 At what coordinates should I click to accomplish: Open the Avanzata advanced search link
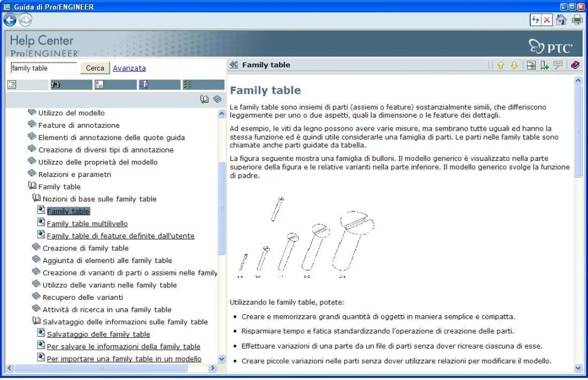tap(129, 68)
